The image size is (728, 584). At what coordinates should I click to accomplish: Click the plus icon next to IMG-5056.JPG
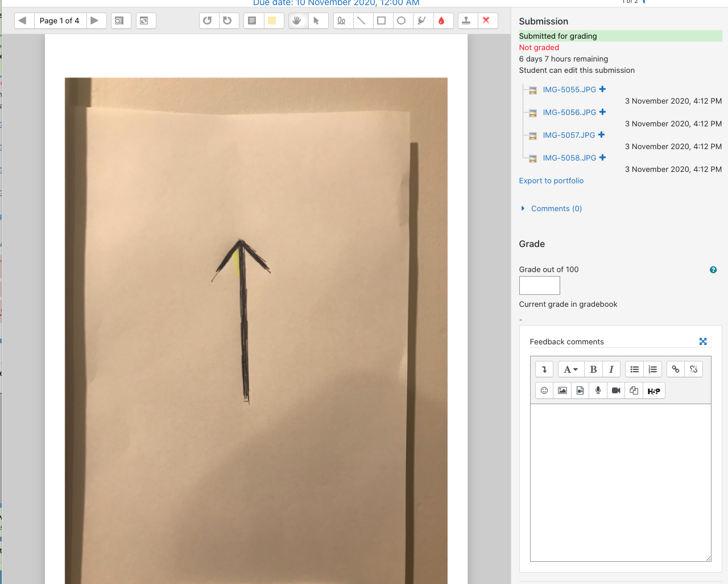coord(602,112)
